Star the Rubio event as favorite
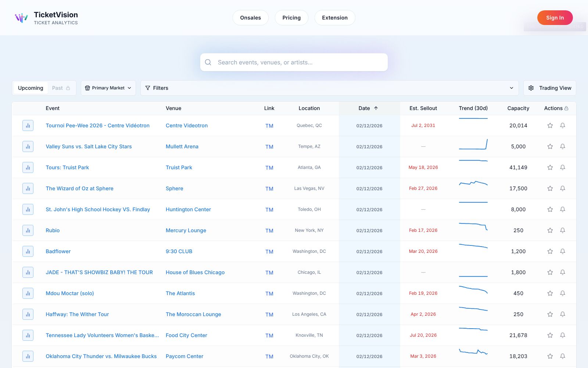 click(x=550, y=230)
